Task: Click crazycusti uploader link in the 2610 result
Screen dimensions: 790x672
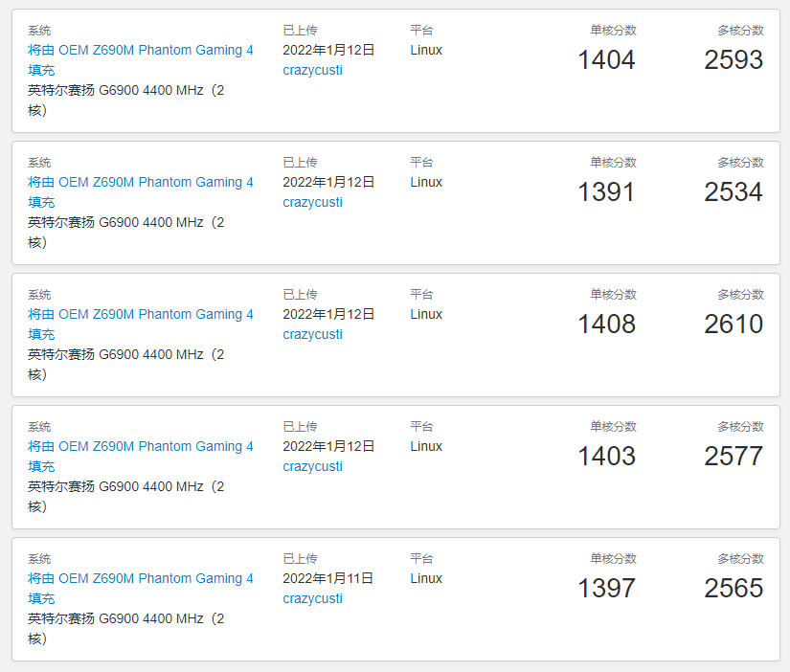Action: 312,334
